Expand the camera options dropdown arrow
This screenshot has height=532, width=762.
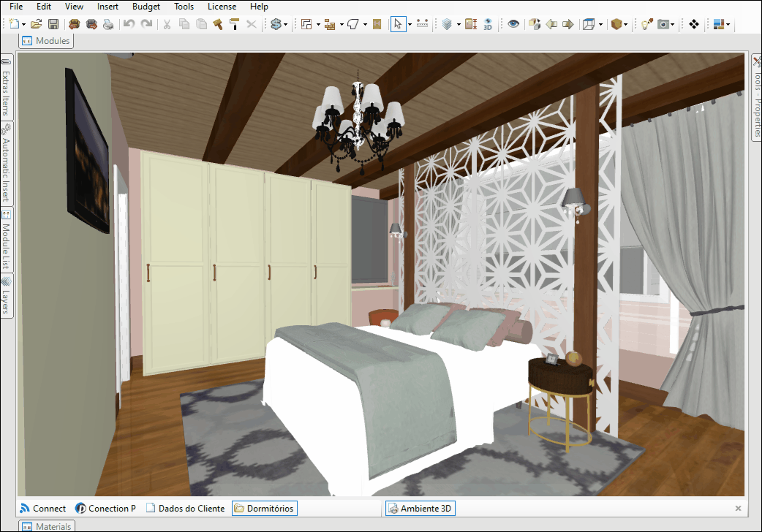click(673, 24)
